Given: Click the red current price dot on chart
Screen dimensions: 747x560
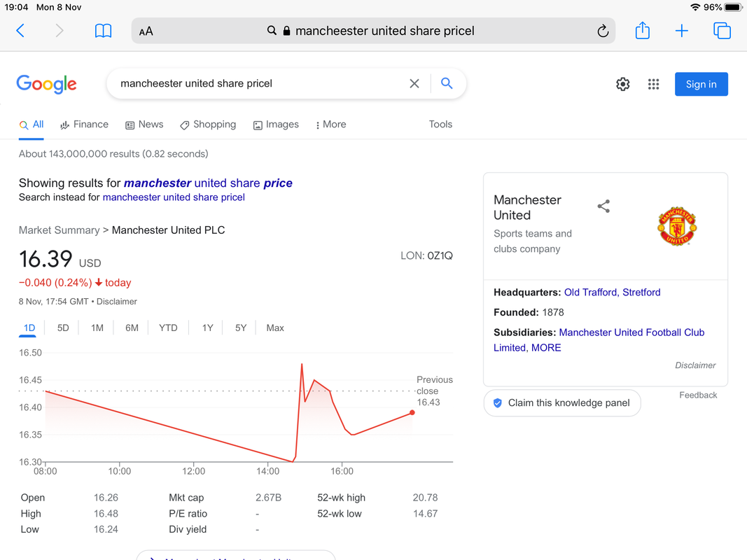Looking at the screenshot, I should (x=412, y=413).
